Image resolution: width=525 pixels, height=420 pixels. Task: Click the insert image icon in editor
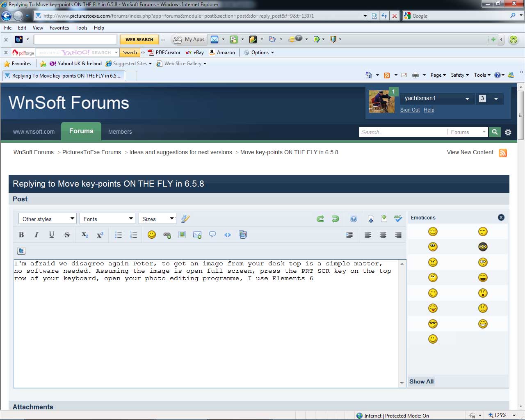(x=182, y=235)
